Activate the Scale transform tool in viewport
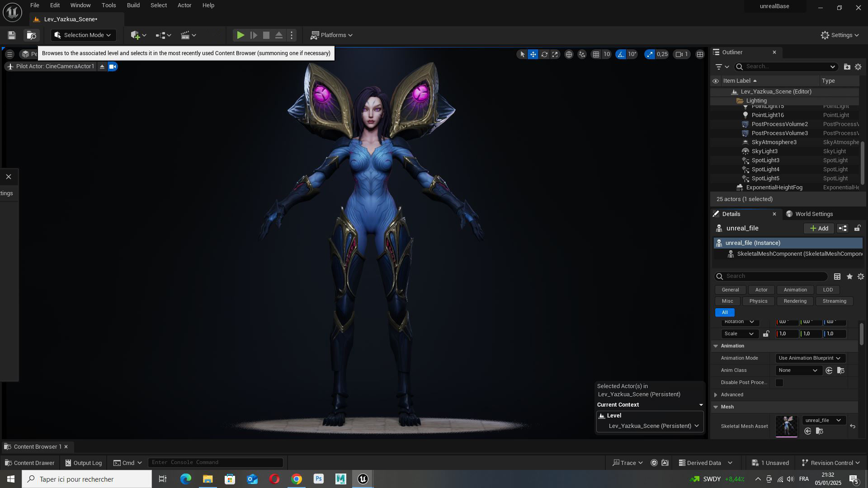 [555, 54]
